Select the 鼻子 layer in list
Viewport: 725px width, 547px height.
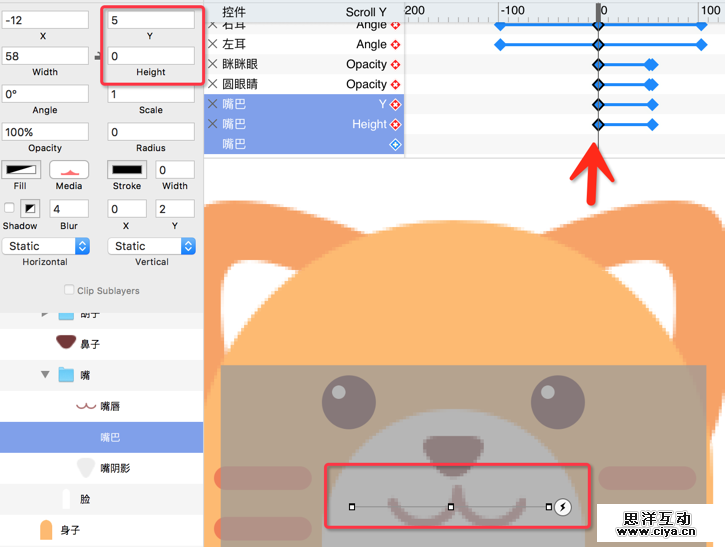(90, 343)
